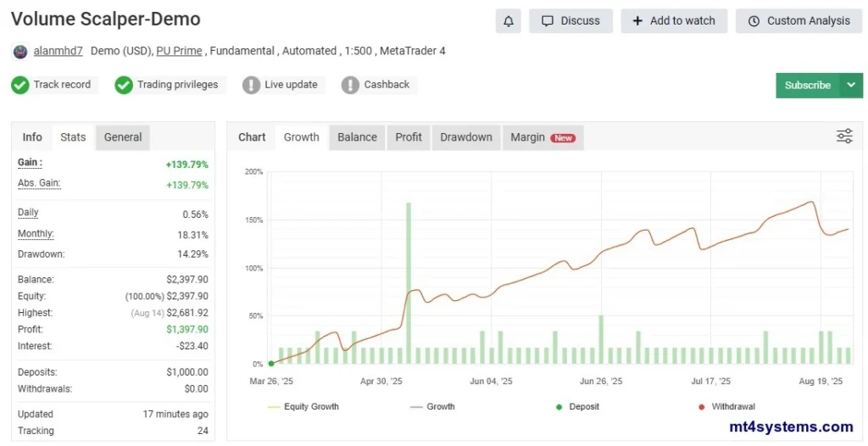The image size is (868, 446).
Task: Click the Interest value -$23.40
Action: click(x=192, y=346)
